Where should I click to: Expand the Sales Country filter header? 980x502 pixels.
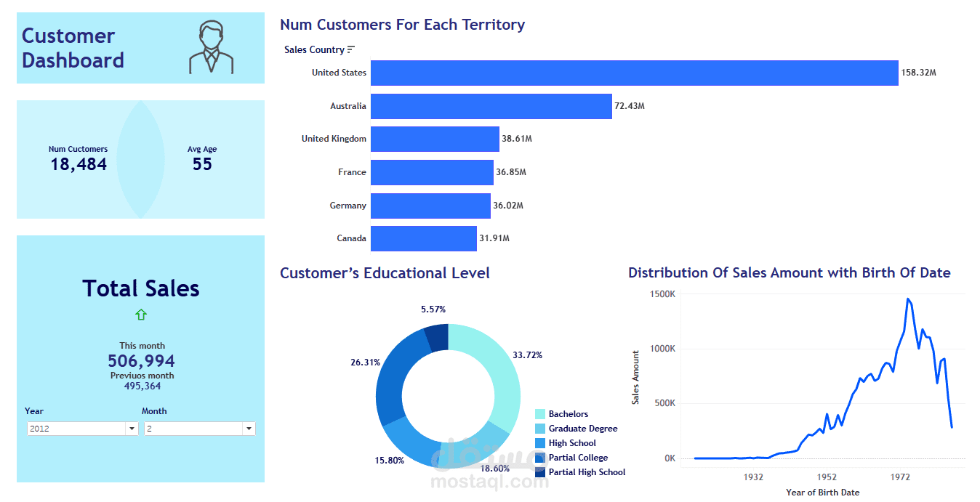coord(313,49)
